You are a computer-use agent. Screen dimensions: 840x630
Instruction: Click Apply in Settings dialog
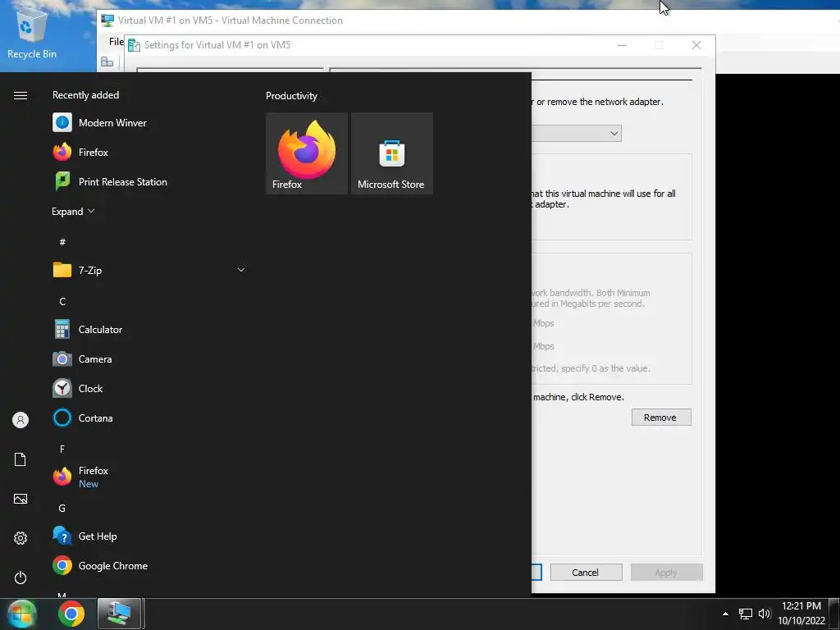666,572
